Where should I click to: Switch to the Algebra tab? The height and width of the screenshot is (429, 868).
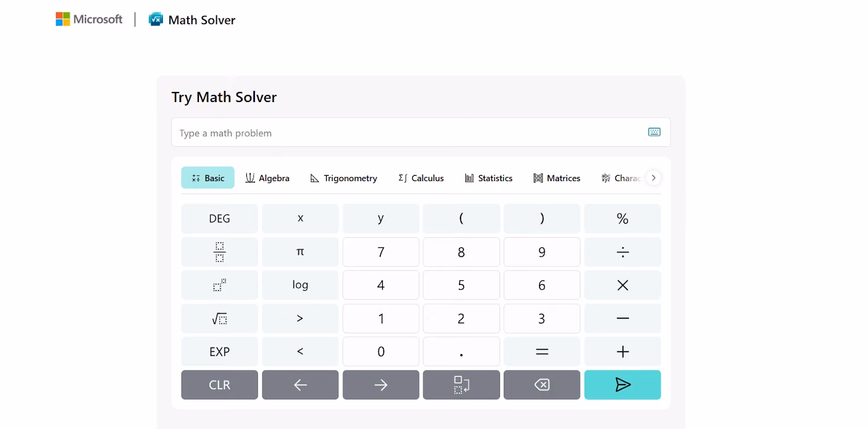[267, 178]
